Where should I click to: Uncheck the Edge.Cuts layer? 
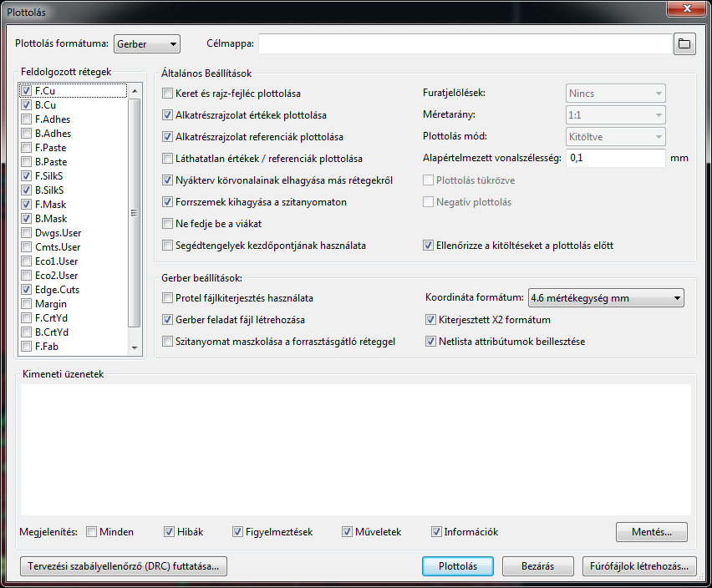click(27, 290)
